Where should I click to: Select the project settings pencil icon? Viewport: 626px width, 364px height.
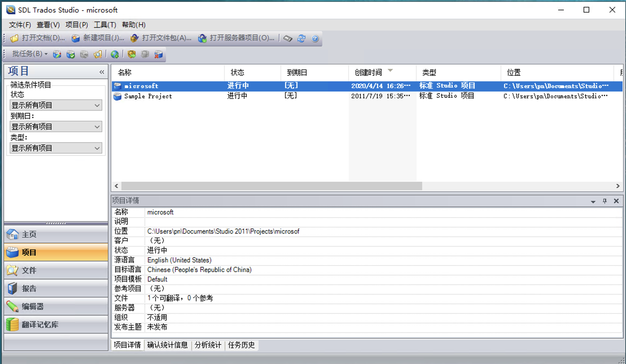click(x=57, y=54)
